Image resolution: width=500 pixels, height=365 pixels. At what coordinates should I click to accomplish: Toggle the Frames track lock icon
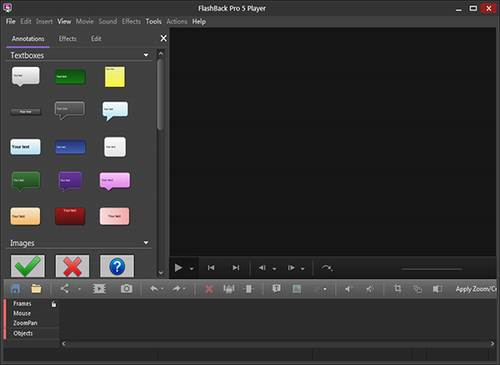pyautogui.click(x=54, y=304)
